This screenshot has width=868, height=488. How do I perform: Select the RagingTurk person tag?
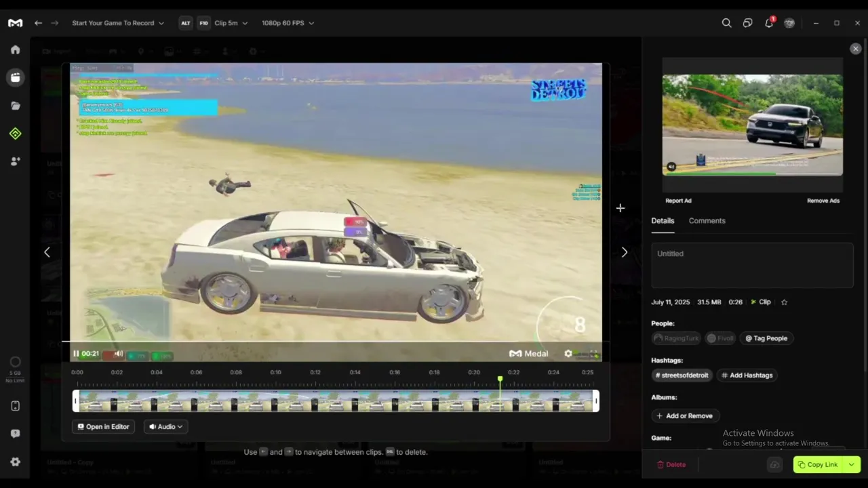tap(675, 338)
